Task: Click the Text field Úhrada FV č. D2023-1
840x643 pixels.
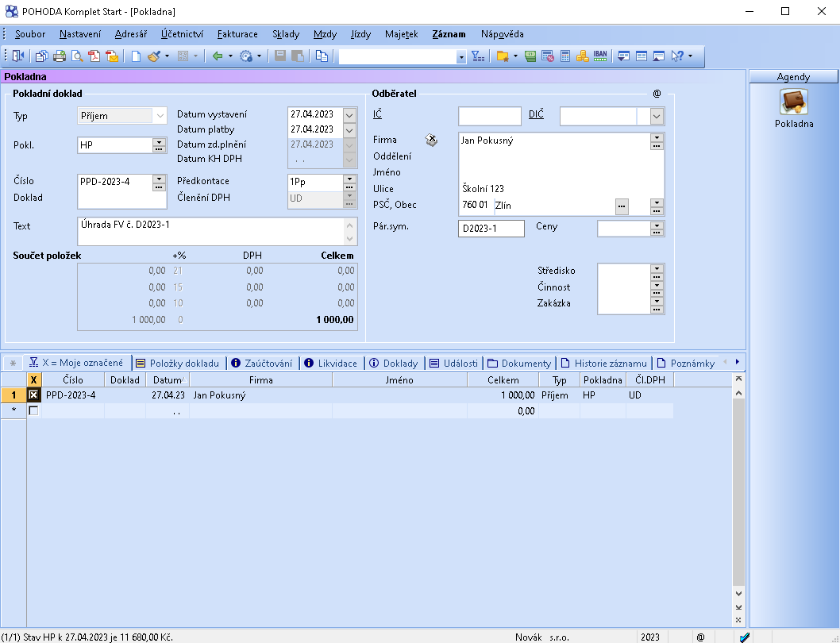Action: pyautogui.click(x=217, y=232)
